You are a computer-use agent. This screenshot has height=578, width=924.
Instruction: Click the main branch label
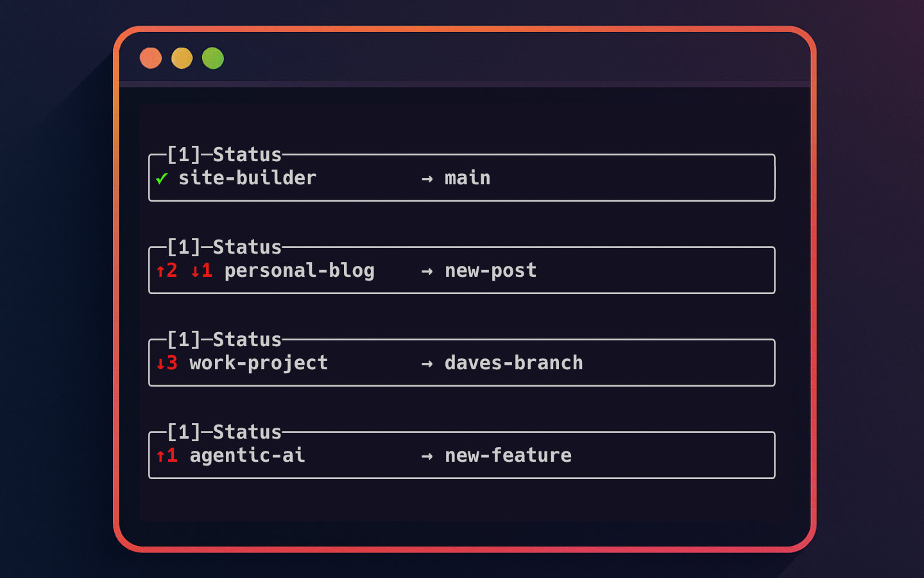(467, 178)
